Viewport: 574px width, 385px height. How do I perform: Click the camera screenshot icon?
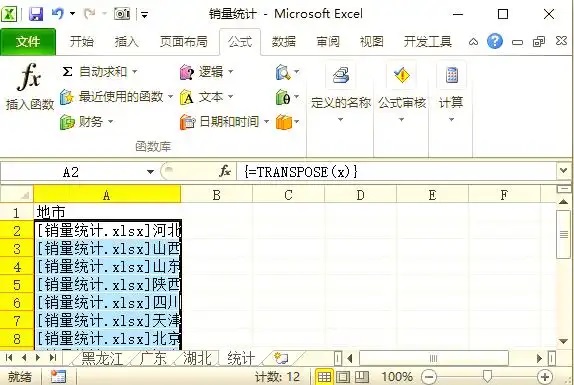pyautogui.click(x=122, y=14)
